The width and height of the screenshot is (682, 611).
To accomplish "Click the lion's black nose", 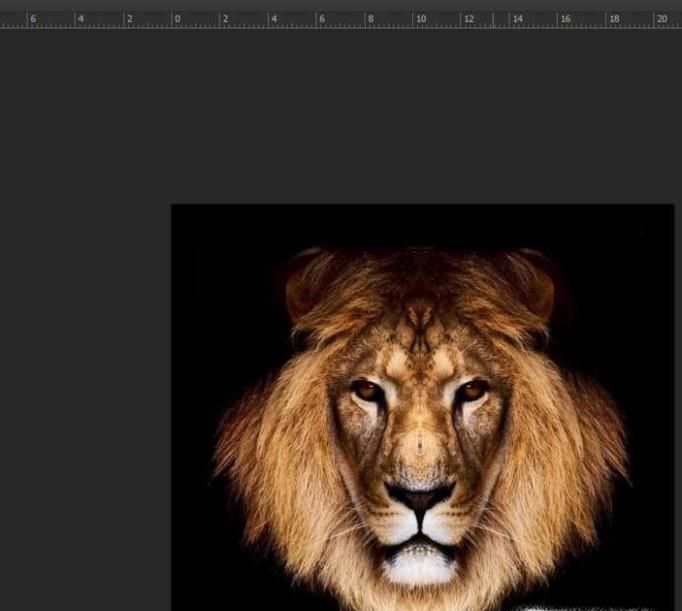I will [x=420, y=496].
